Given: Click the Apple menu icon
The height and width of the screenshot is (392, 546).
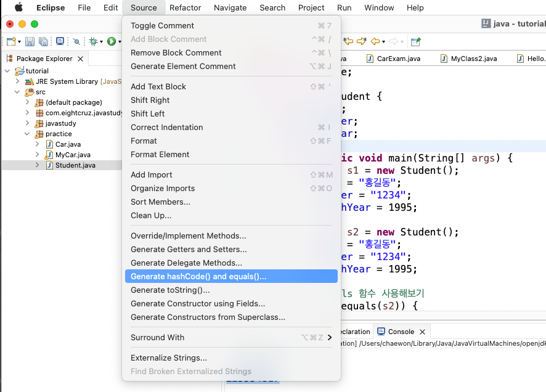Looking at the screenshot, I should click(x=18, y=7).
